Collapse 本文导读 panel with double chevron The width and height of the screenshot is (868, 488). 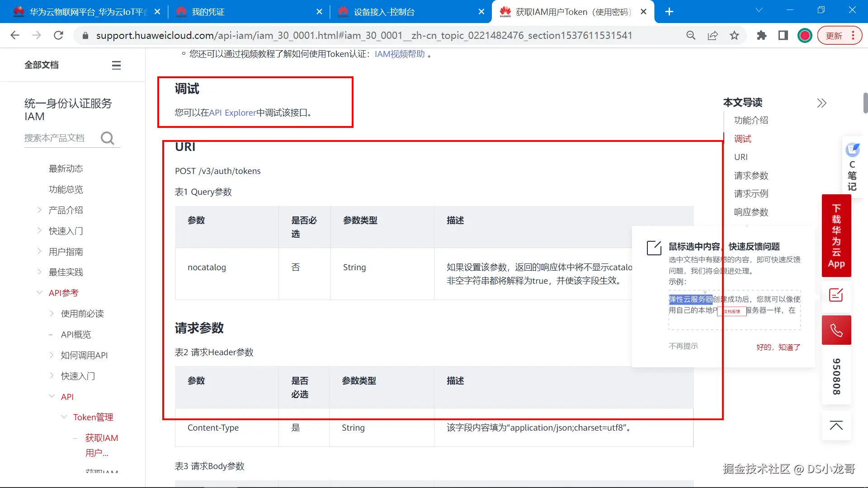[x=821, y=103]
